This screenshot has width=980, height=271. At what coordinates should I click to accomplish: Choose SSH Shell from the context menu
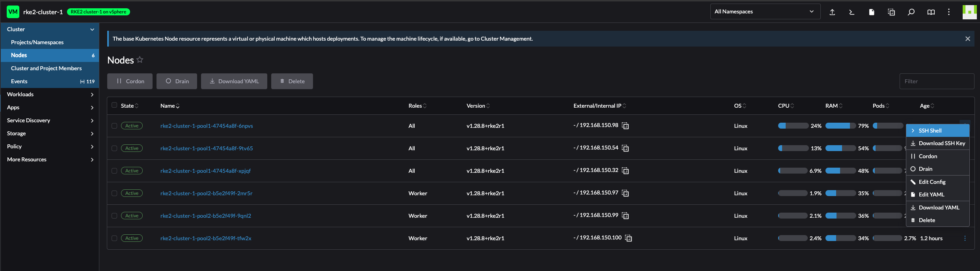point(938,131)
